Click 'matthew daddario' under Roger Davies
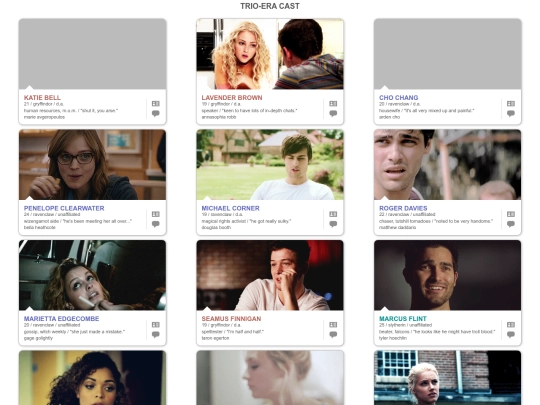540x405 pixels. coord(397,228)
